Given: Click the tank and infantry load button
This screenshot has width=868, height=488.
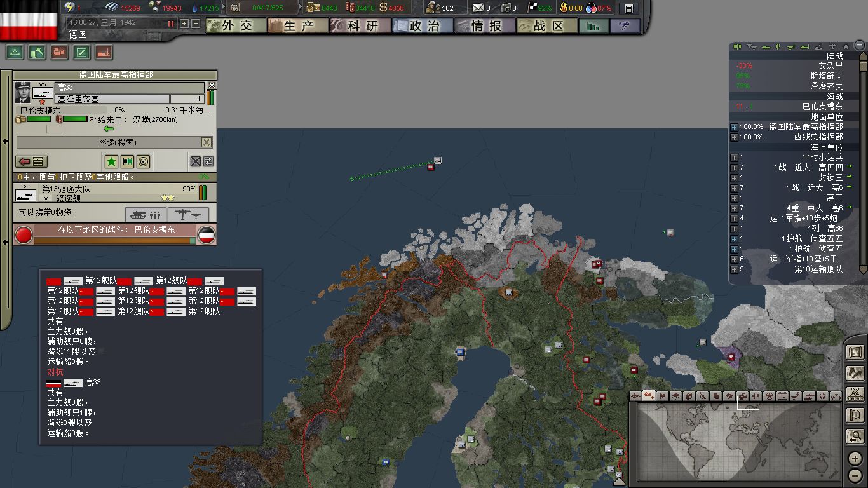Looking at the screenshot, I should point(146,214).
